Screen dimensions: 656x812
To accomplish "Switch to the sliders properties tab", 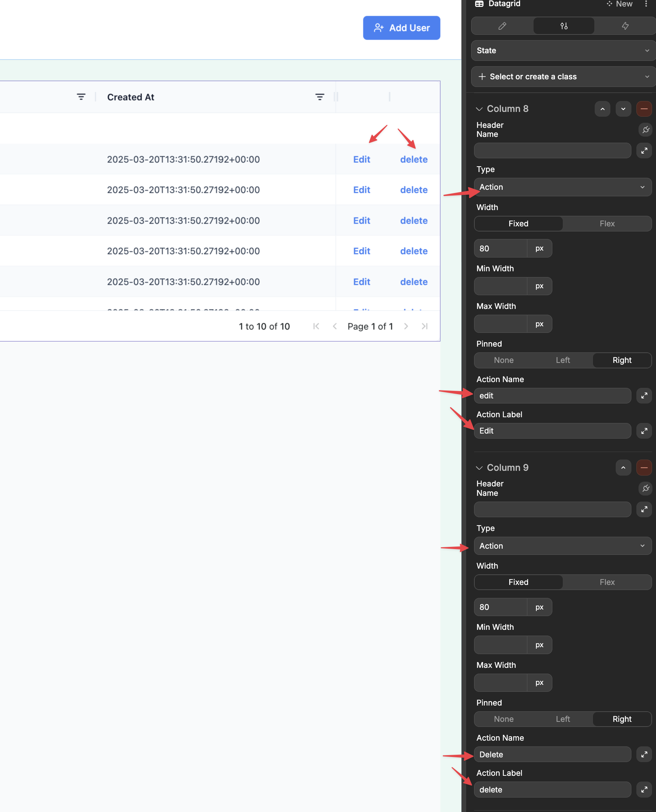I will click(563, 26).
